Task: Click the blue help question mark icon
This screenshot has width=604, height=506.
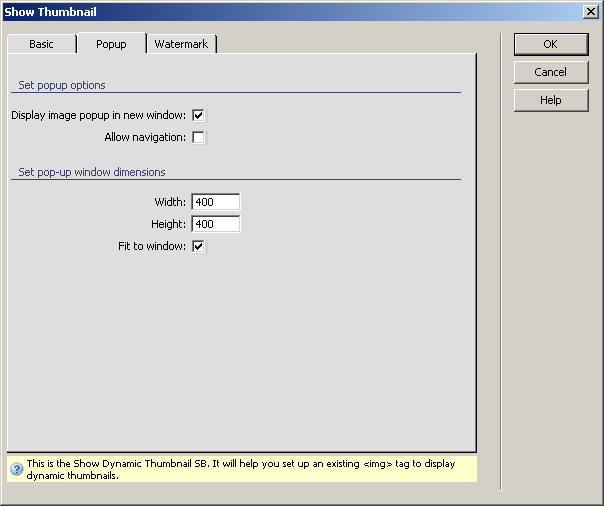Action: coord(16,469)
